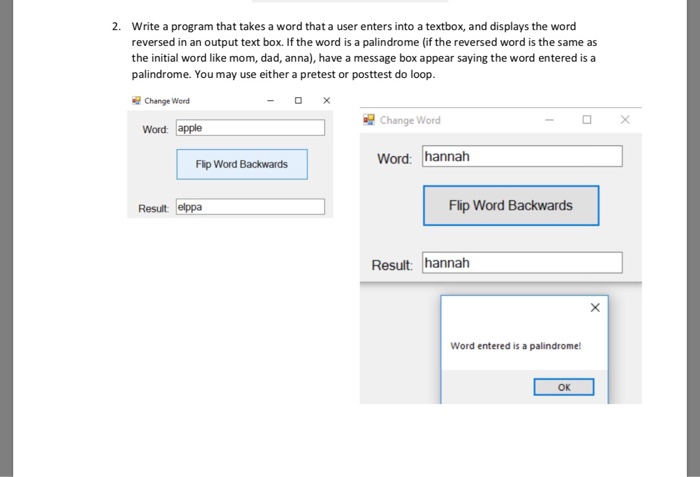Click Flip Word Backwards in the hannah window
Viewport: 700px width, 477px height.
coord(511,205)
